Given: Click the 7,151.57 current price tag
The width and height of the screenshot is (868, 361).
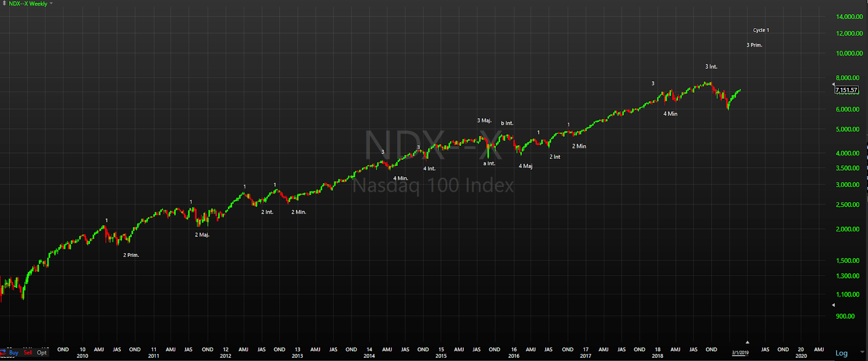Looking at the screenshot, I should pyautogui.click(x=846, y=90).
